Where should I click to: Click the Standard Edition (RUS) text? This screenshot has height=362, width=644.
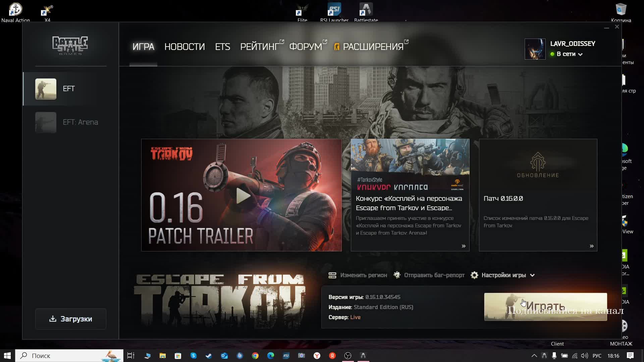pos(383,307)
